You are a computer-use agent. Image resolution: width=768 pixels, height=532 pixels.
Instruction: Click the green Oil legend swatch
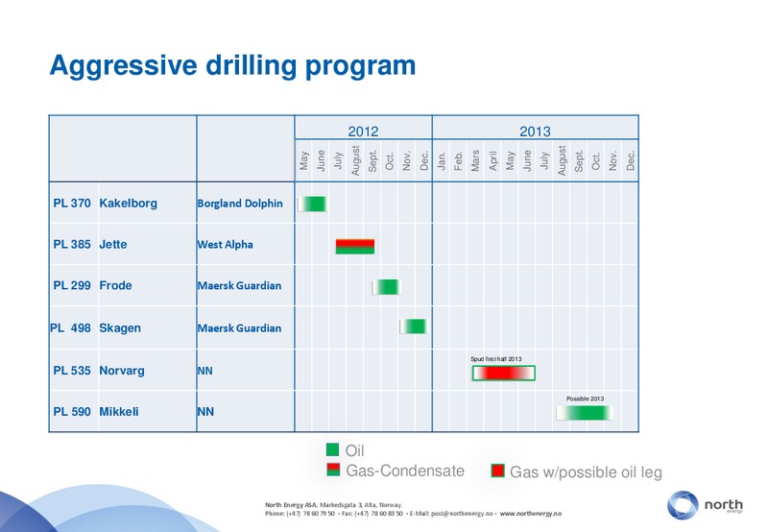point(332,449)
